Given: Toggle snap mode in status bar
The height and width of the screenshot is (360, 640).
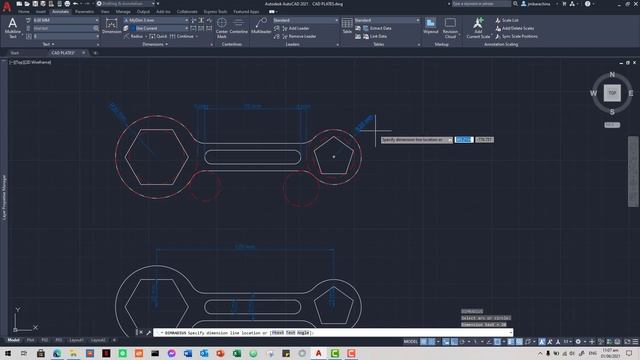Looking at the screenshot, I should pos(431,342).
